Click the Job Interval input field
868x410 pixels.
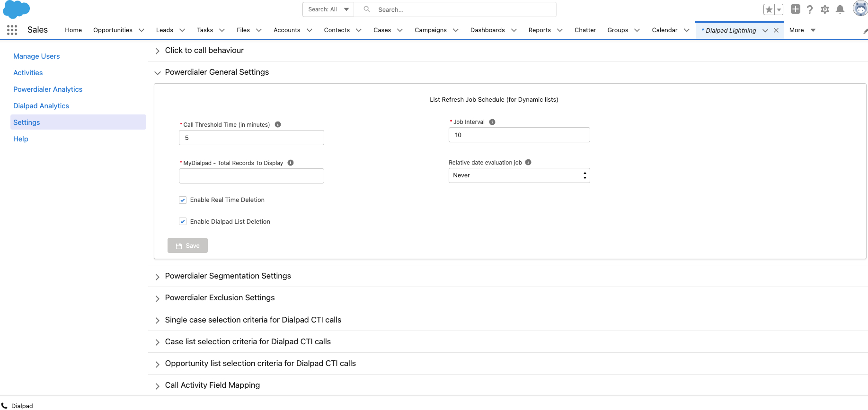pos(519,135)
